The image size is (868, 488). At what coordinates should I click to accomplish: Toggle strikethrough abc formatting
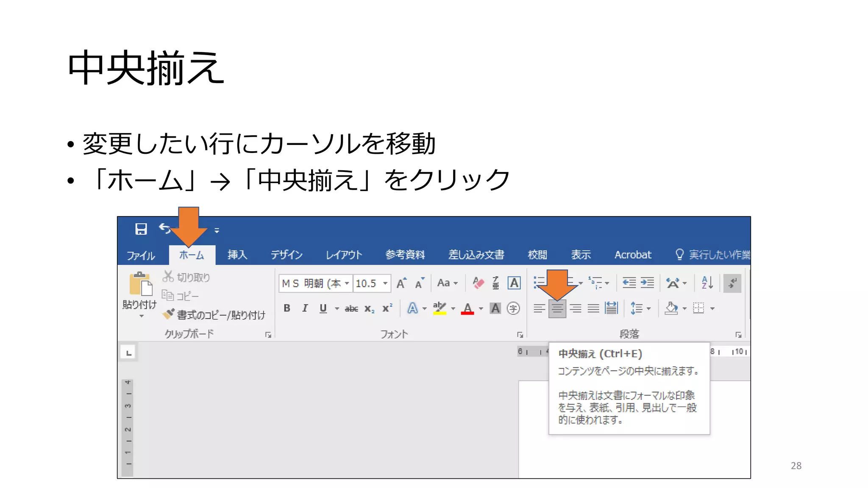[x=351, y=309]
